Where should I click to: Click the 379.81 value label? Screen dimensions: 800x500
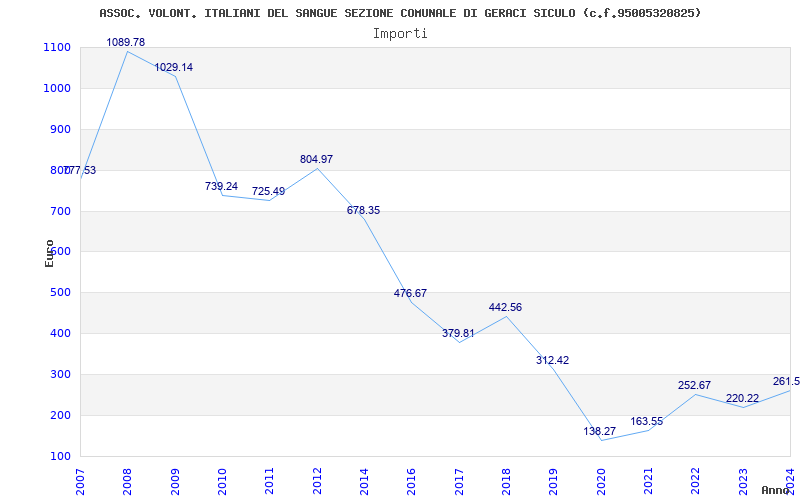click(x=458, y=333)
